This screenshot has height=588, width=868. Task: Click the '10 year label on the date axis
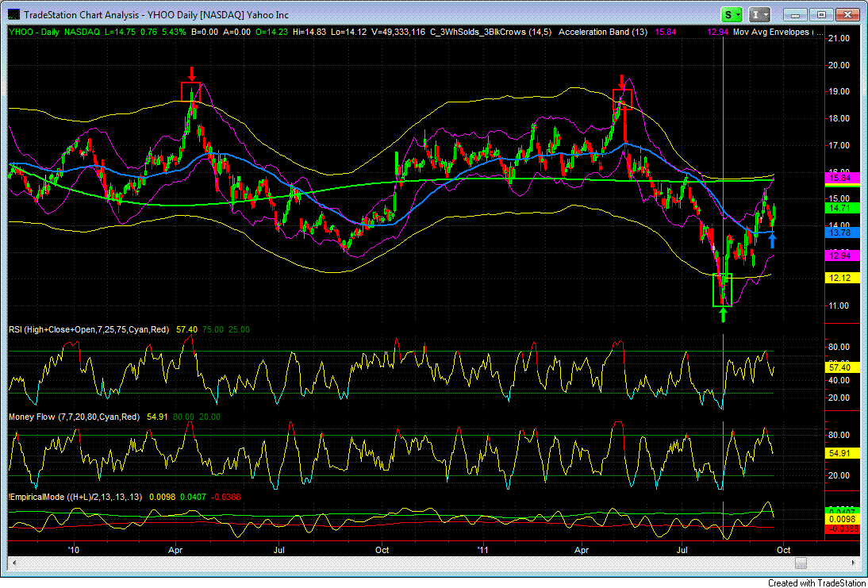[x=74, y=550]
